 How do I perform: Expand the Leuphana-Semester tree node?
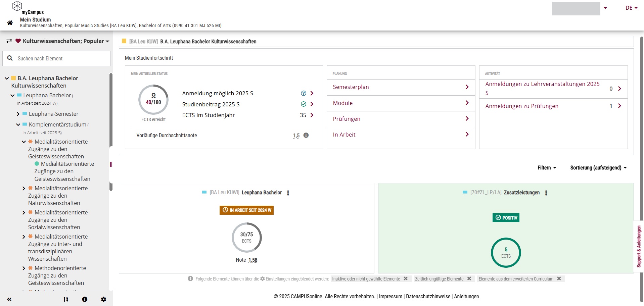coord(18,114)
